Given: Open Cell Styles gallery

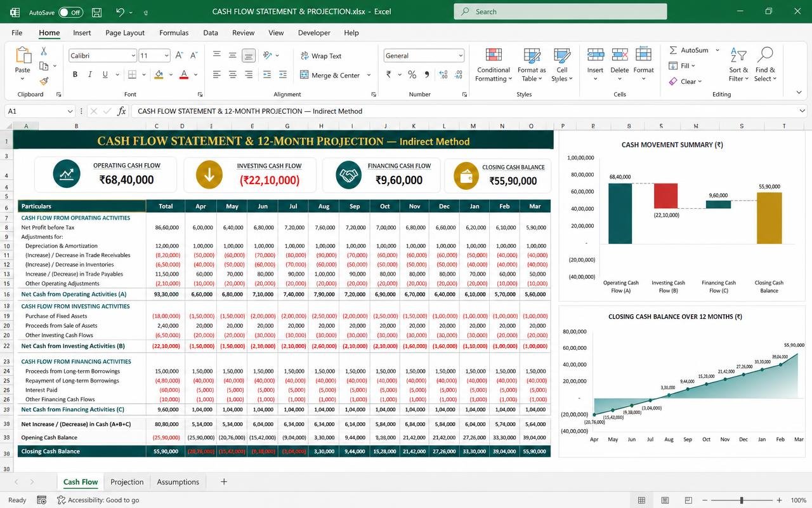Looking at the screenshot, I should 562,65.
